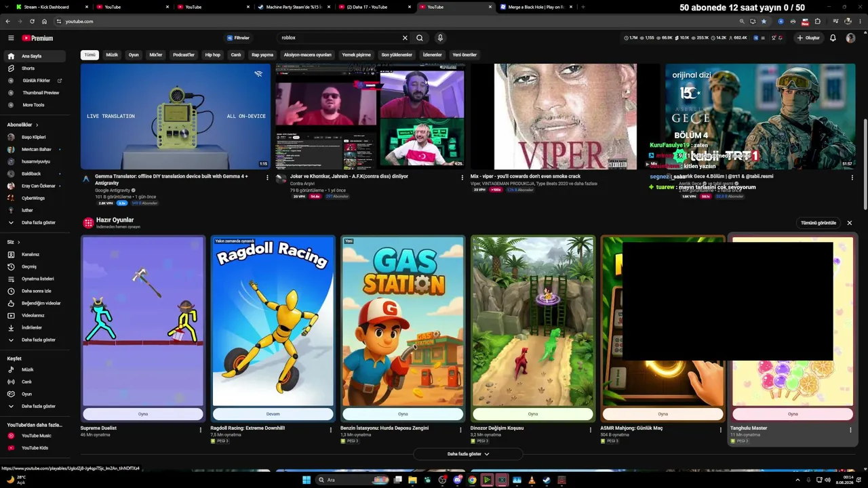Screen dimensions: 868x488
Task: Select the Rap yapma filter chip
Action: tap(262, 55)
